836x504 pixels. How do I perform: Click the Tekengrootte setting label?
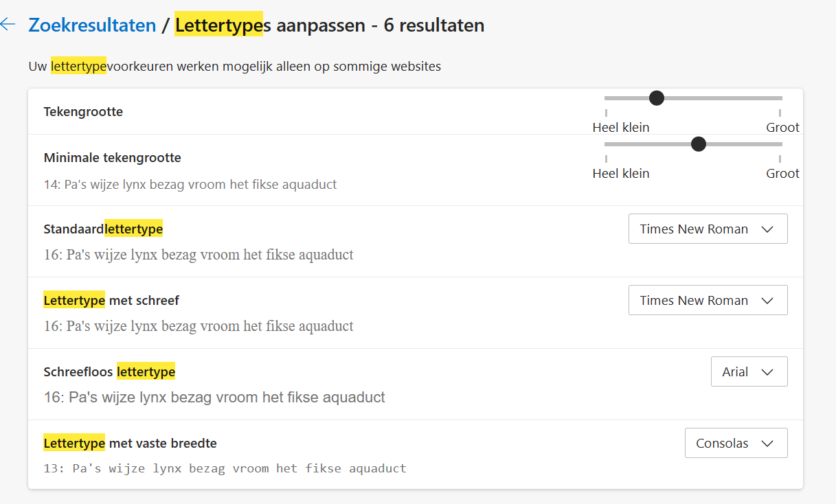click(83, 111)
